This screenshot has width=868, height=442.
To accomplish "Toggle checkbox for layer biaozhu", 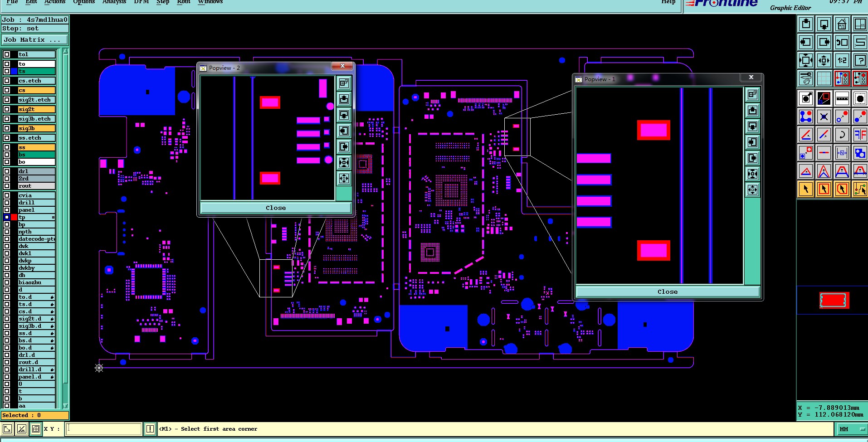I will tap(7, 282).
